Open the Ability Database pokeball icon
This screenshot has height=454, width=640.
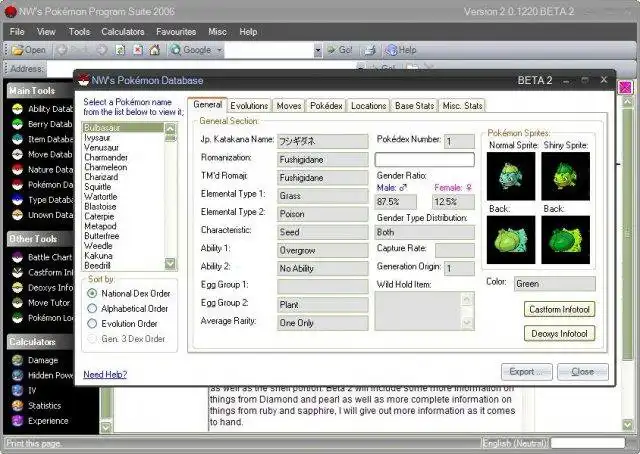17,109
